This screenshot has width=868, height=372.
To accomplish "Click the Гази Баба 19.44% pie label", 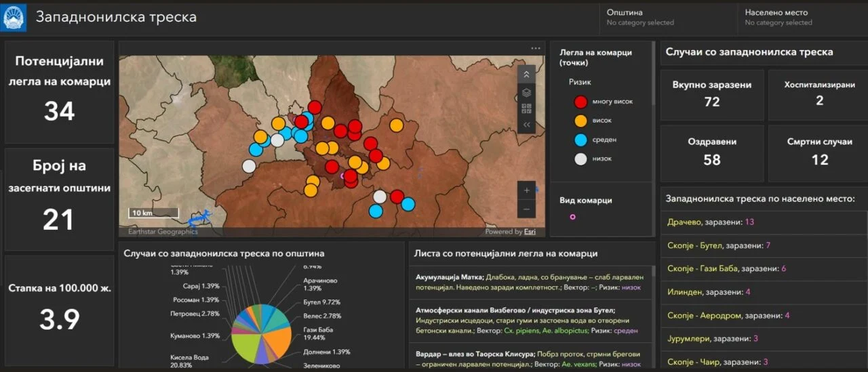I will click(318, 333).
